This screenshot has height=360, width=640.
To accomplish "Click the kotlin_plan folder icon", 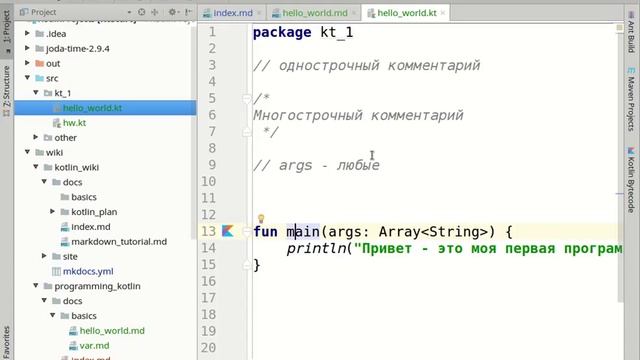I will pos(64,212).
